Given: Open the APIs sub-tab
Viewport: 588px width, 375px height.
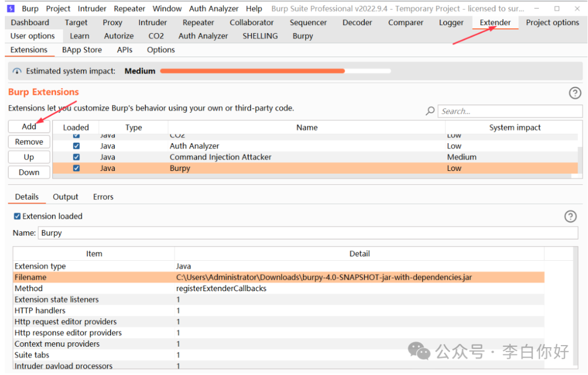Looking at the screenshot, I should (x=125, y=50).
